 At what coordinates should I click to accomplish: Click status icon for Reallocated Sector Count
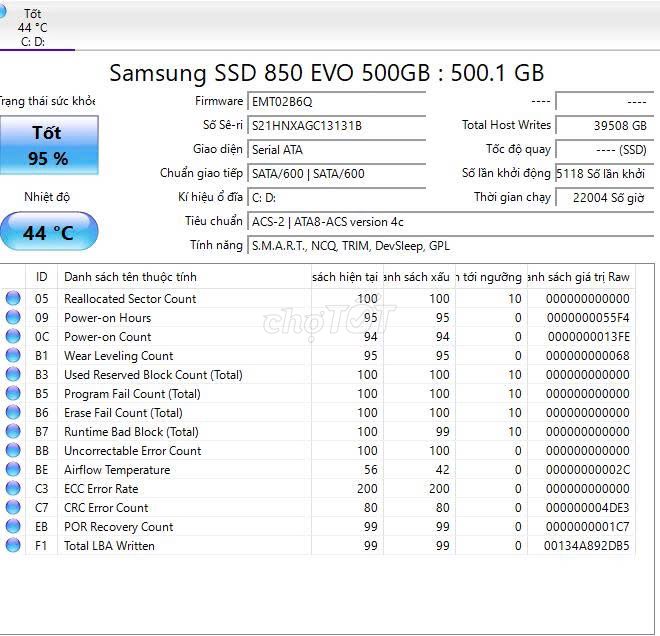click(13, 298)
